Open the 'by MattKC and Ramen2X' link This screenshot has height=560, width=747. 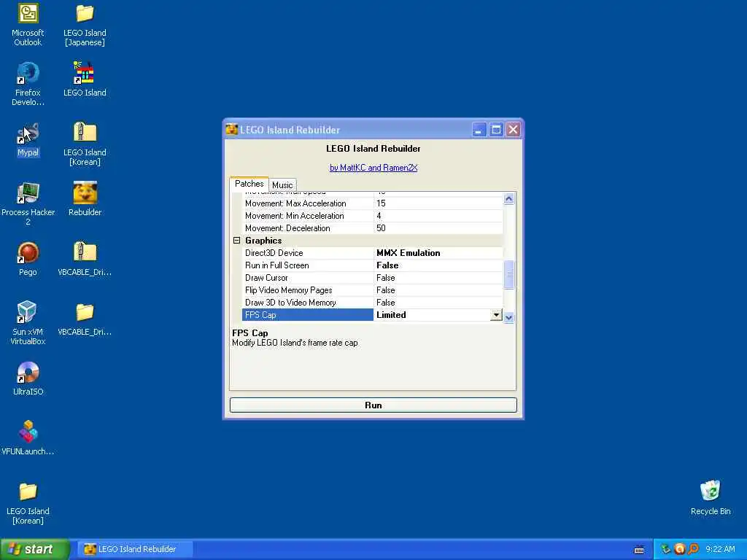click(373, 168)
